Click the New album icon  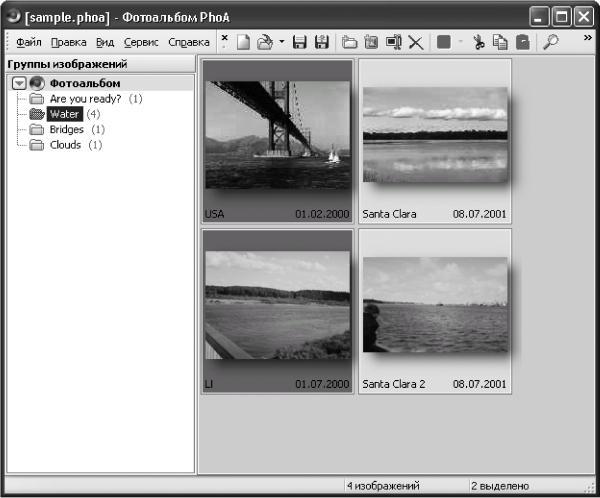tap(243, 42)
